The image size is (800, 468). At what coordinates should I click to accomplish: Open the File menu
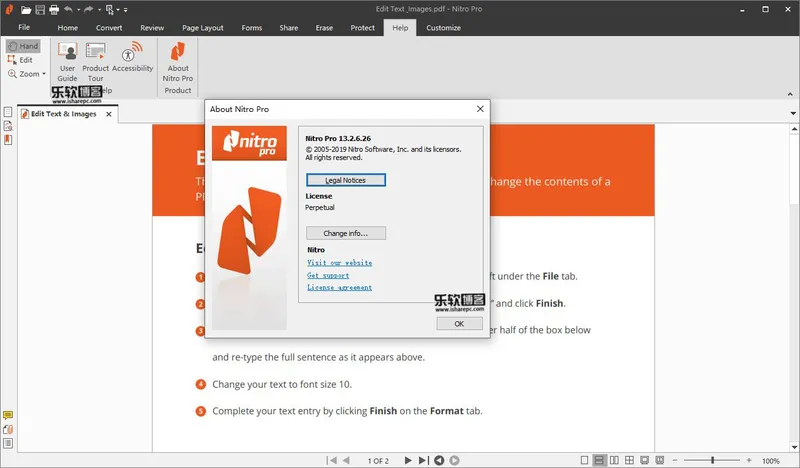[x=24, y=28]
